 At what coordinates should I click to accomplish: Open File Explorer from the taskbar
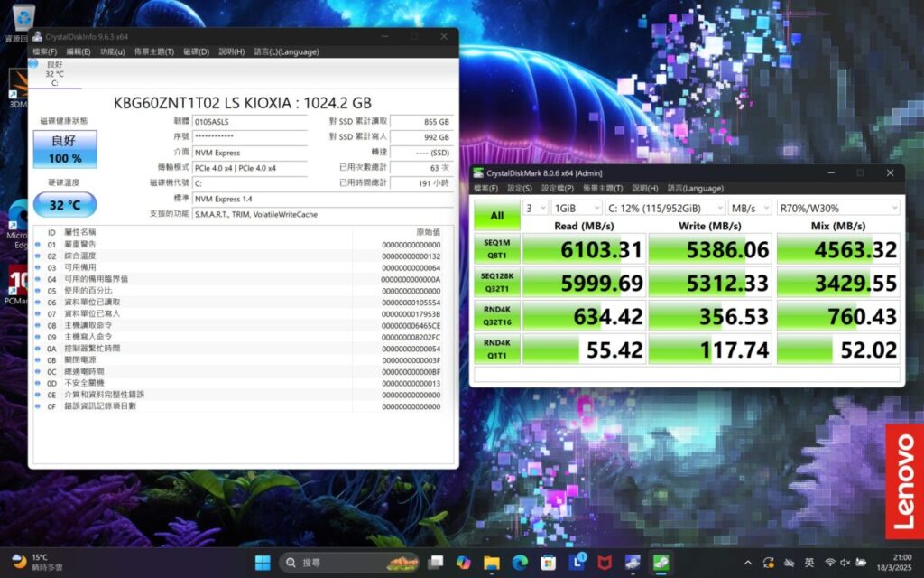[x=492, y=563]
